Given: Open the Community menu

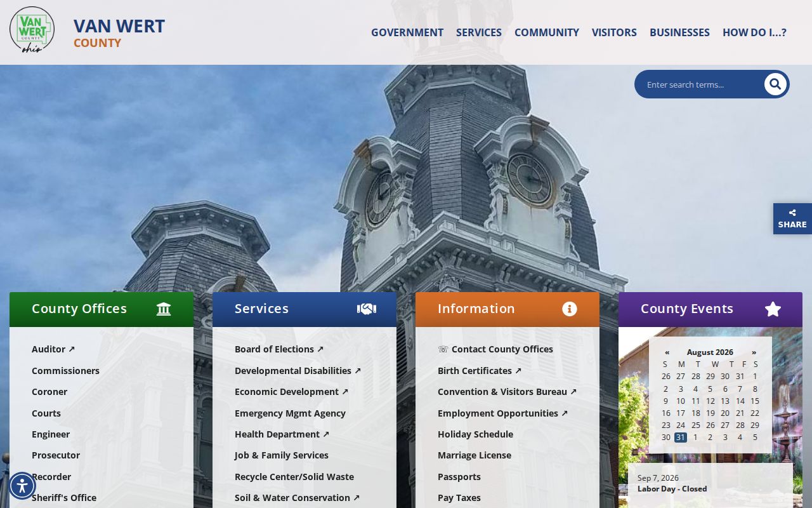Looking at the screenshot, I should pyautogui.click(x=547, y=32).
